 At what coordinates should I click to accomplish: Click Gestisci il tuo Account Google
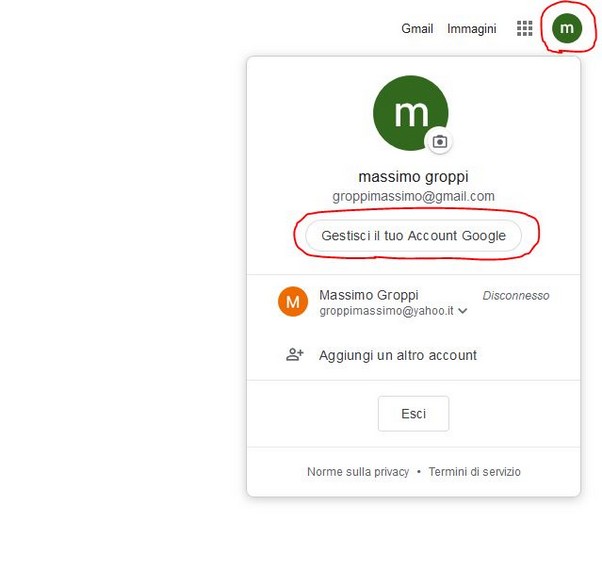click(413, 235)
